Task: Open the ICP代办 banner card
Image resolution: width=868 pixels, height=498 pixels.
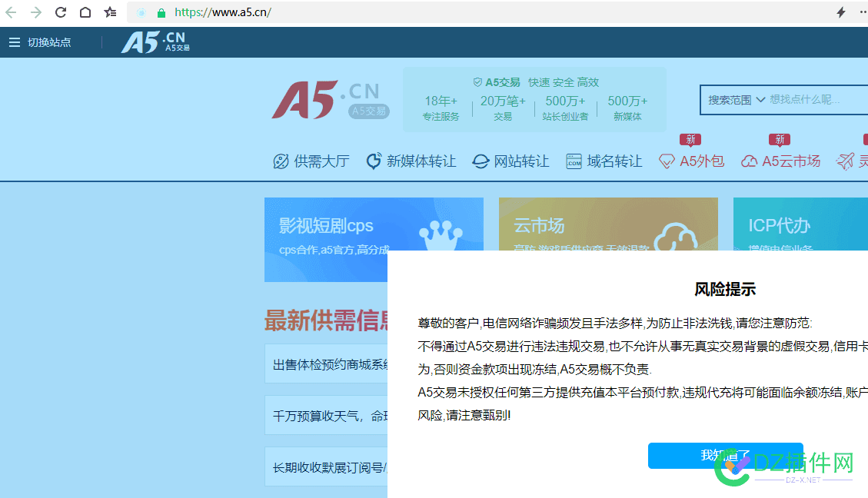Action: coord(800,224)
